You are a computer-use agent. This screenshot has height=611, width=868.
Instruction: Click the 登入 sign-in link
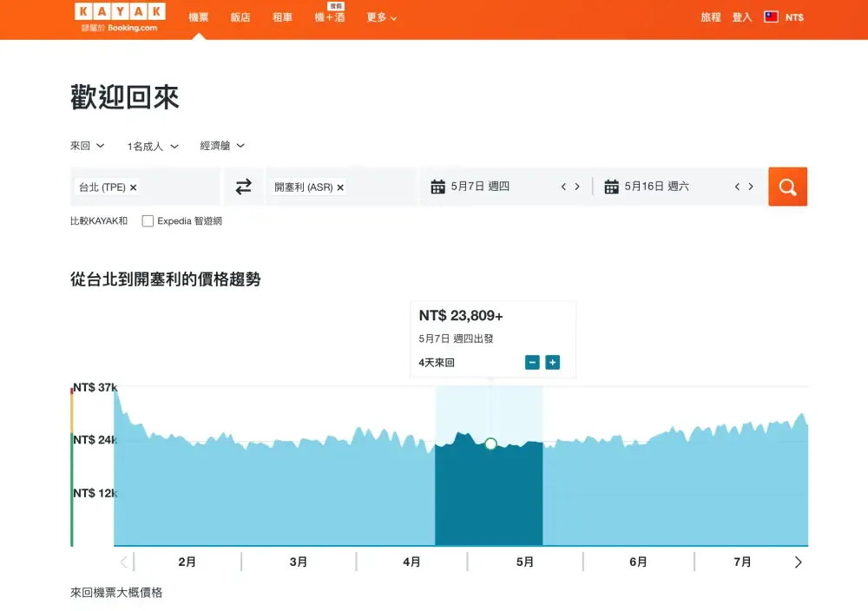pyautogui.click(x=741, y=16)
